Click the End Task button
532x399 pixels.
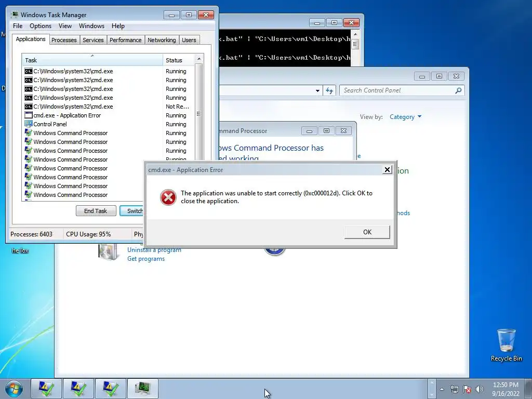[96, 211]
